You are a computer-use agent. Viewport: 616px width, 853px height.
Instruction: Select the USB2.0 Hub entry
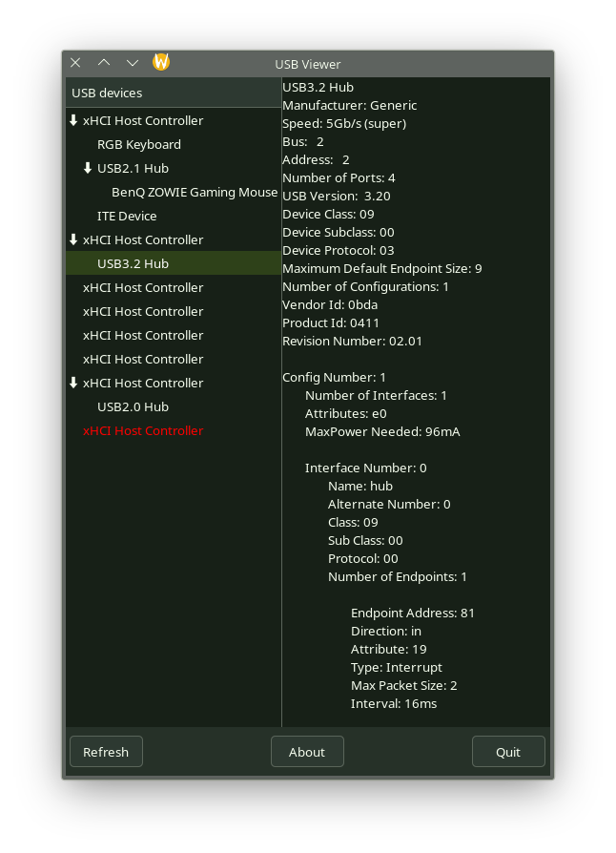(133, 407)
